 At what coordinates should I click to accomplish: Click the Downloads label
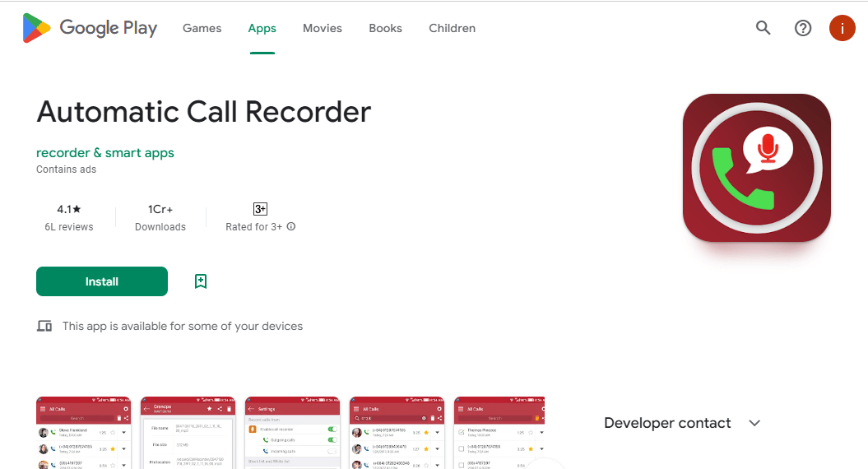pyautogui.click(x=160, y=227)
